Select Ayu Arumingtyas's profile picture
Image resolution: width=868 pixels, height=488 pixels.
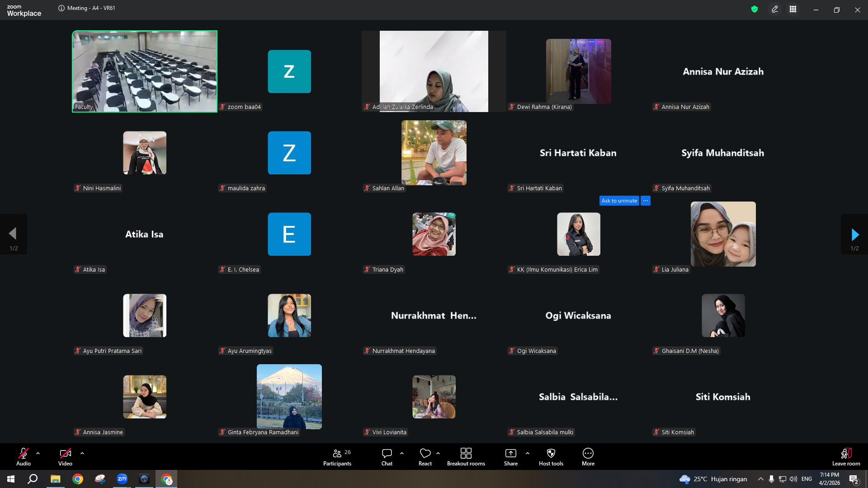point(289,315)
